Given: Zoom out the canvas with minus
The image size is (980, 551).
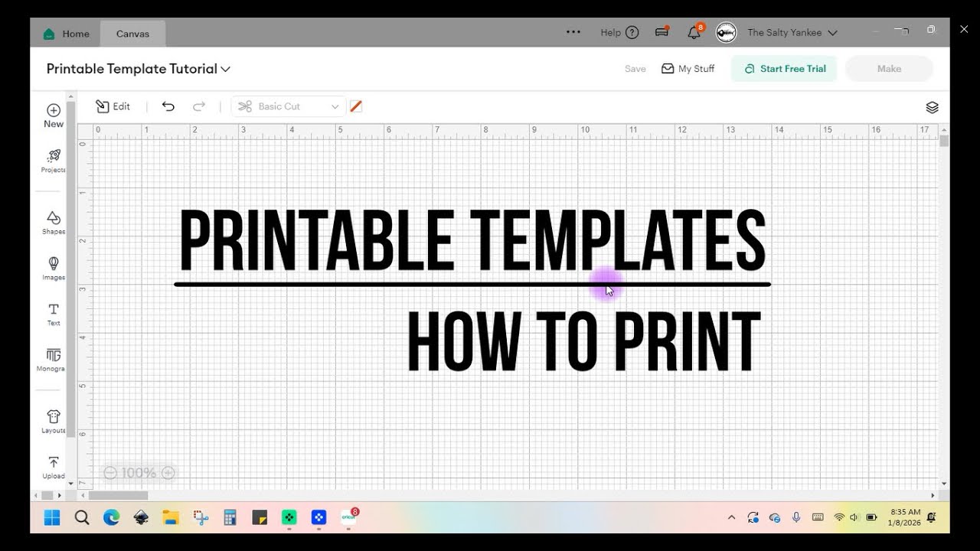Looking at the screenshot, I should 110,473.
